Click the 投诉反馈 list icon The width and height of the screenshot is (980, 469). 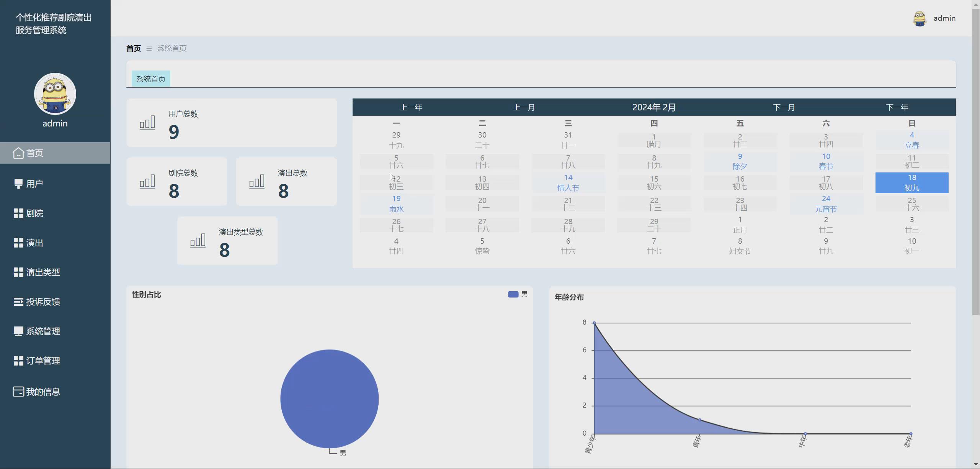(18, 302)
